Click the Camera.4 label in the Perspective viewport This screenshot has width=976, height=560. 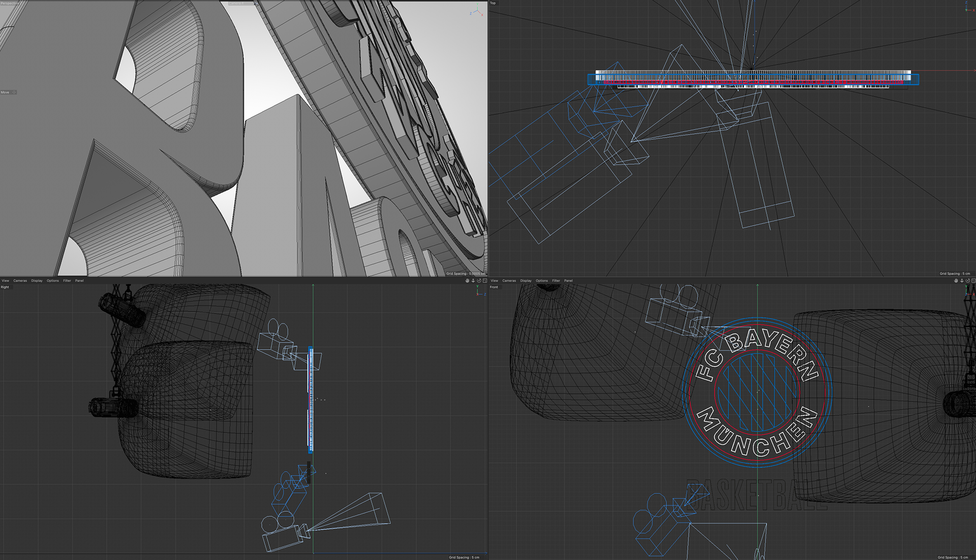pos(236,4)
